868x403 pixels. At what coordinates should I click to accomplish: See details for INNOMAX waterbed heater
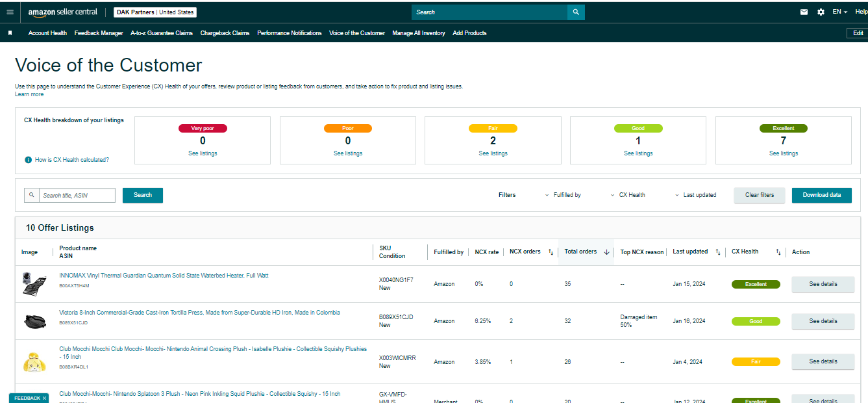point(823,284)
